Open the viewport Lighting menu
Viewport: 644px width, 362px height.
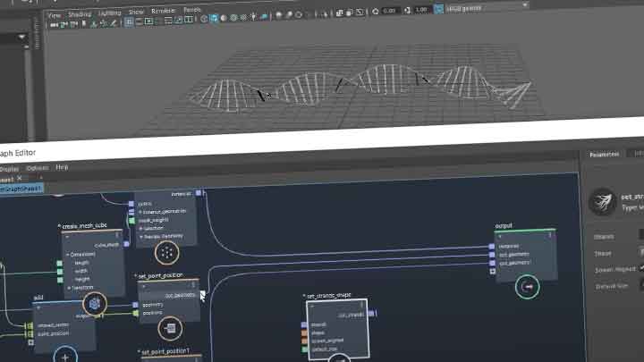pyautogui.click(x=110, y=13)
